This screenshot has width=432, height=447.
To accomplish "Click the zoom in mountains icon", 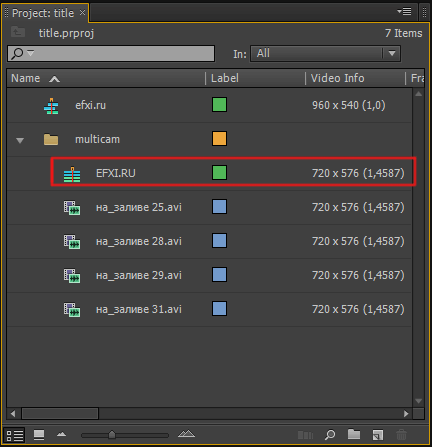I will (186, 434).
